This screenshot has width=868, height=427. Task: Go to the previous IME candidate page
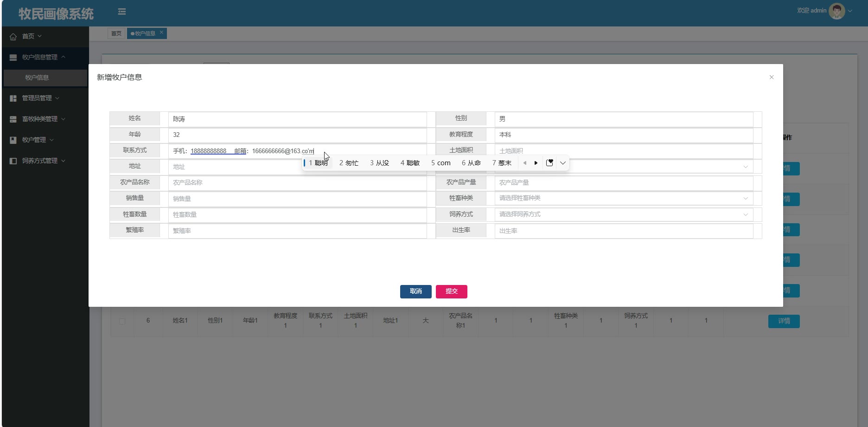coord(524,163)
